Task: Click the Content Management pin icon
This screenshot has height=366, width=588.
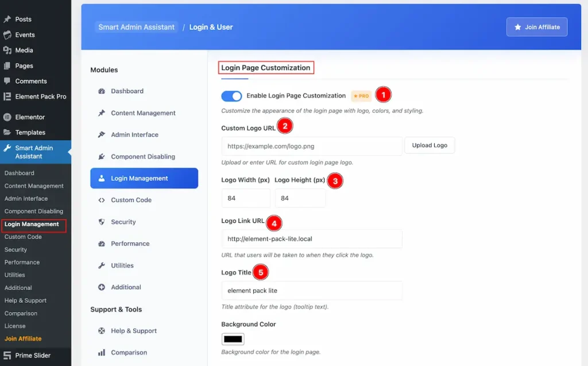Action: click(102, 113)
